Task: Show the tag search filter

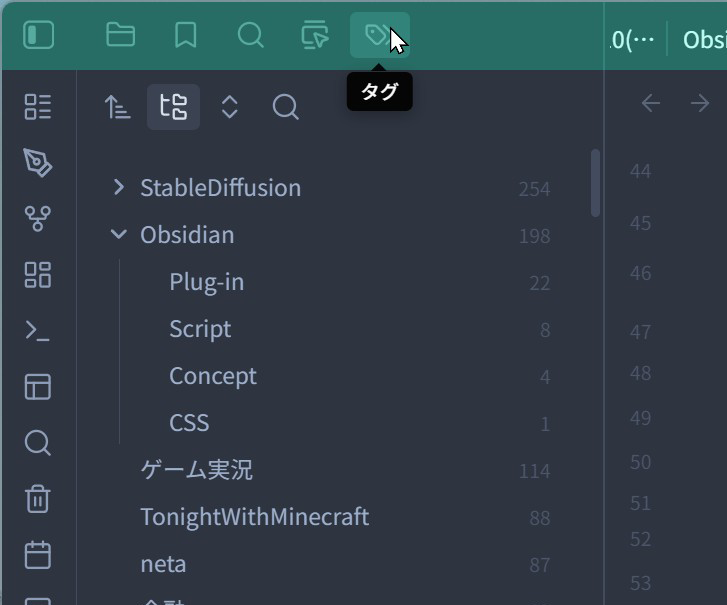Action: (285, 107)
